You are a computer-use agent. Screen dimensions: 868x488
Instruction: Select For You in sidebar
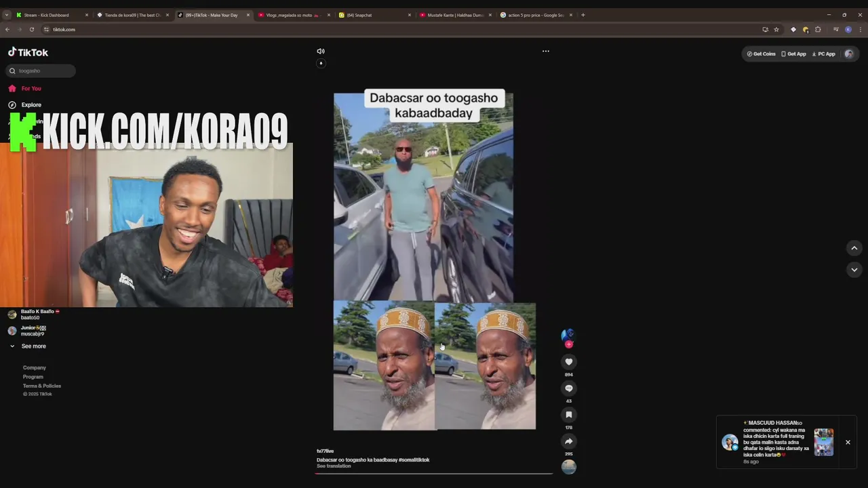31,88
